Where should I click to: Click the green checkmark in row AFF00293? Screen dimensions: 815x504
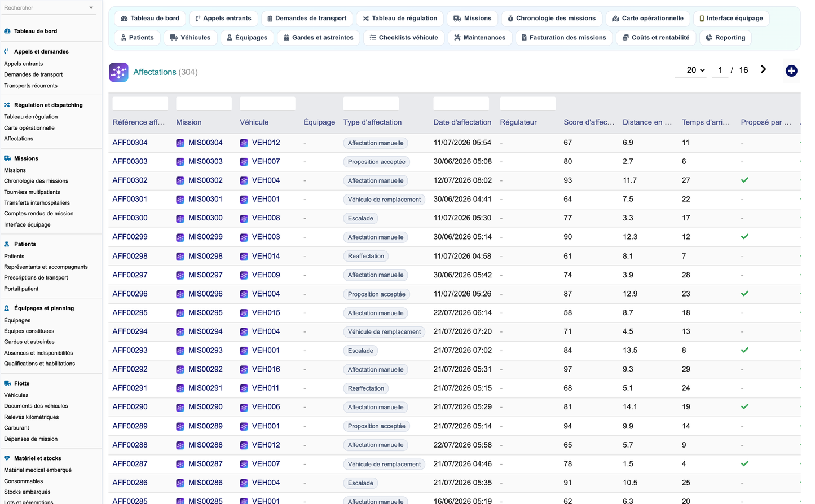744,350
